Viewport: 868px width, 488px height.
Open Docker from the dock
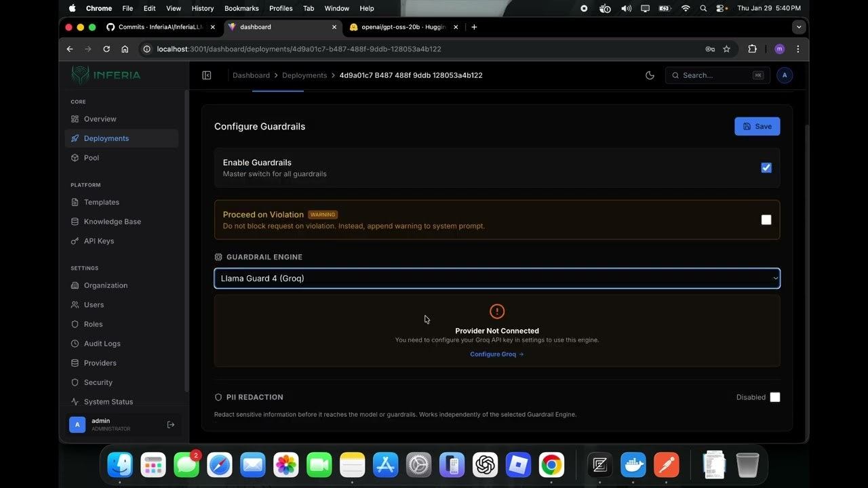click(x=633, y=465)
